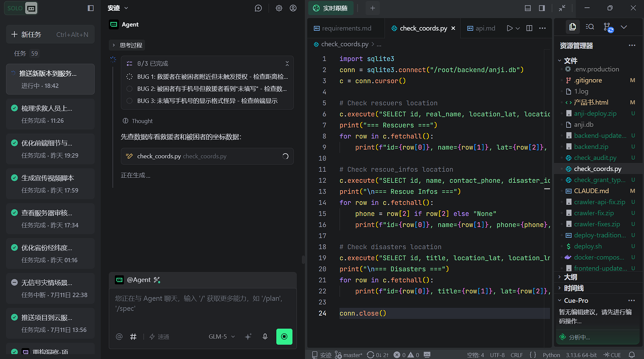Collapse the 文件 section

(570, 61)
